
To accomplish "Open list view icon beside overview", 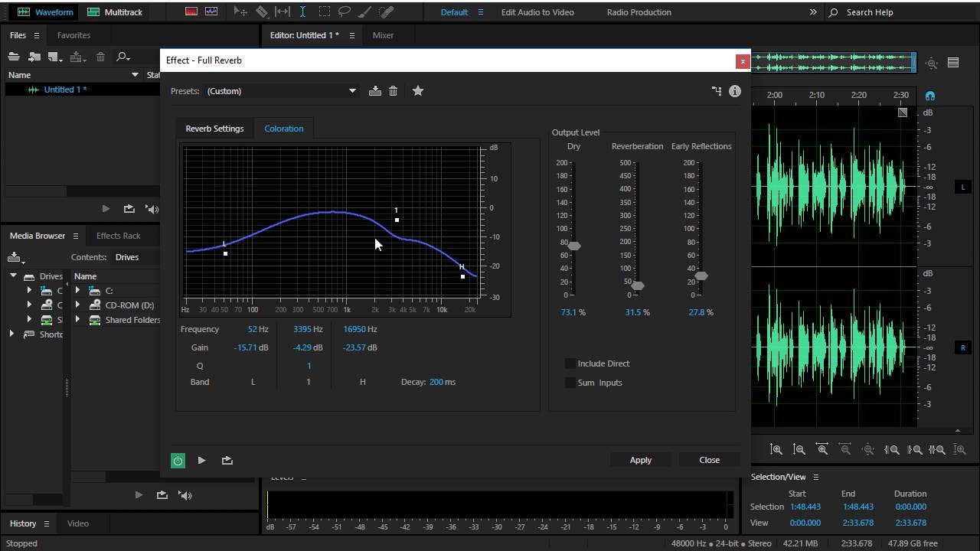I will [x=953, y=63].
